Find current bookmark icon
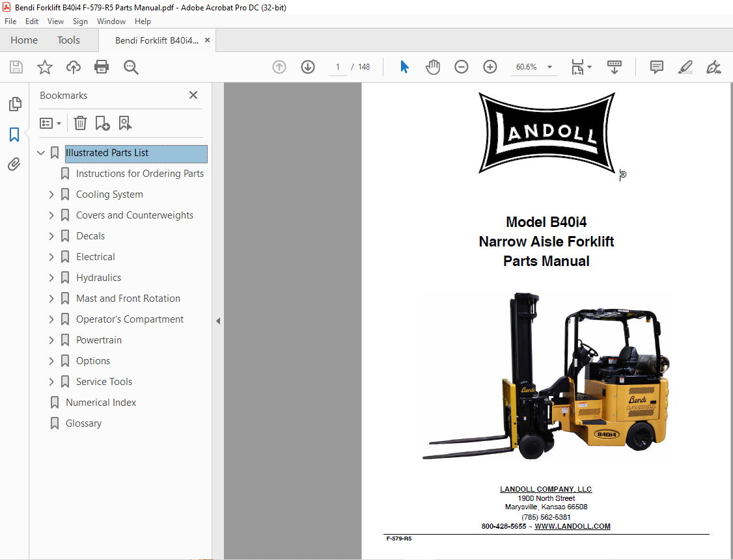Viewport: 733px width, 560px height. [x=125, y=124]
